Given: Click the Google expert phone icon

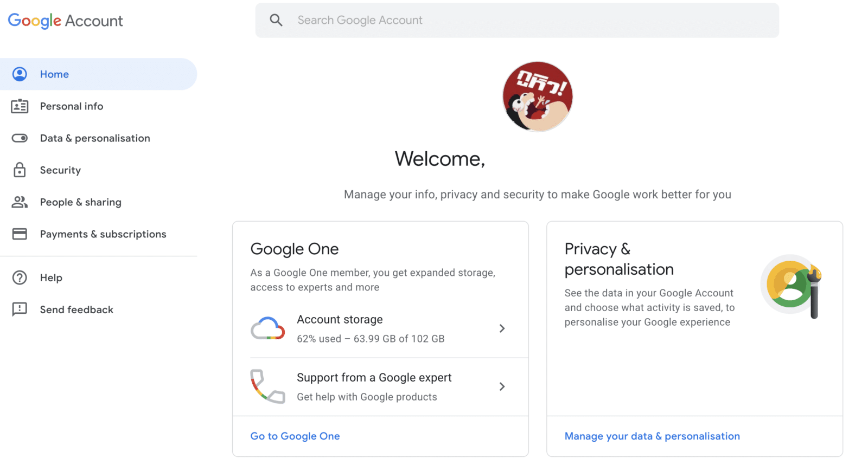Looking at the screenshot, I should 267,386.
